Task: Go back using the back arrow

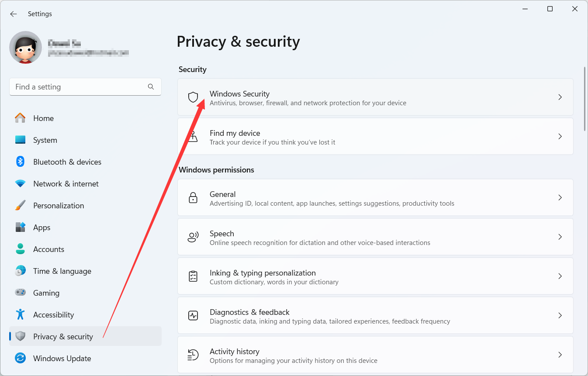Action: click(14, 14)
